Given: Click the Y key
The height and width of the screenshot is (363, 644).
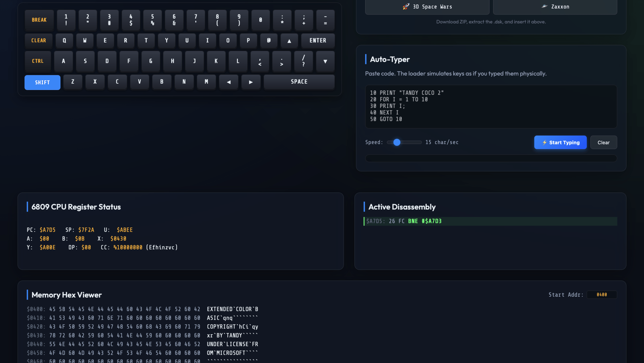Looking at the screenshot, I should 167,40.
